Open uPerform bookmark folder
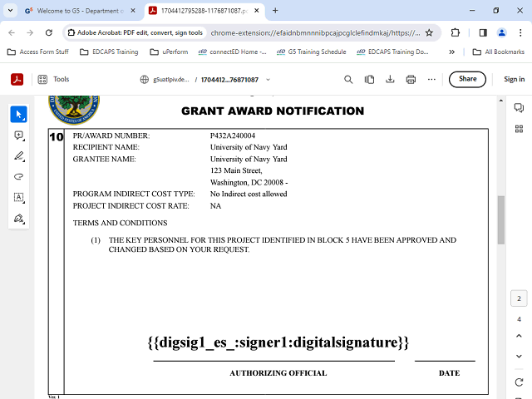Image resolution: width=532 pixels, height=399 pixels. [x=169, y=52]
